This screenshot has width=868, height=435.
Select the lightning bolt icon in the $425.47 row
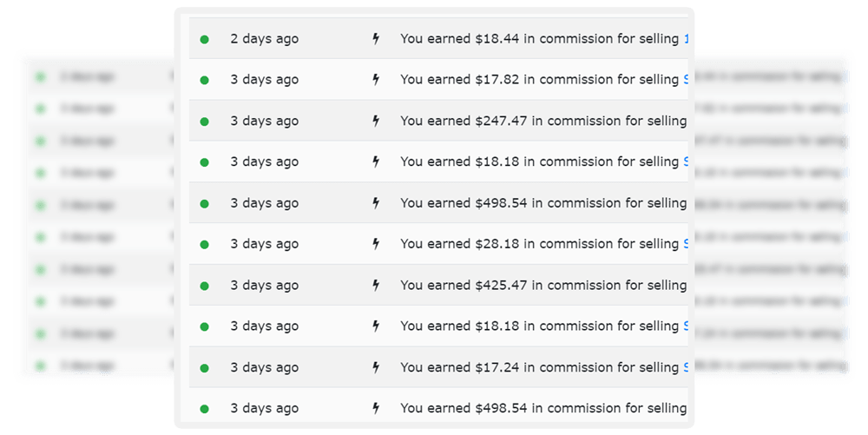(x=376, y=285)
